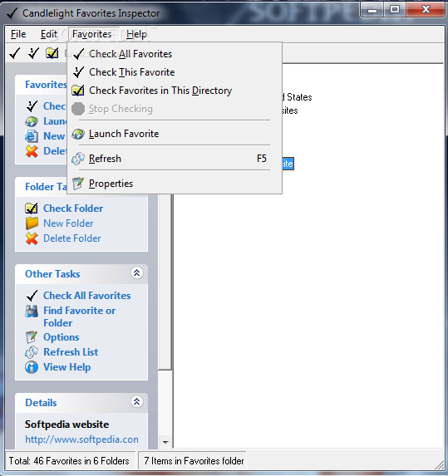Viewport: 448px width, 476px height.
Task: Click the Check Folder link
Action: coord(73,209)
